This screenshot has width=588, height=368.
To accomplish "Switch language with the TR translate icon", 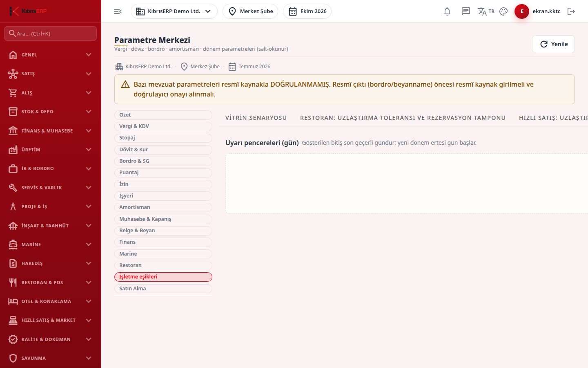I will 486,11.
